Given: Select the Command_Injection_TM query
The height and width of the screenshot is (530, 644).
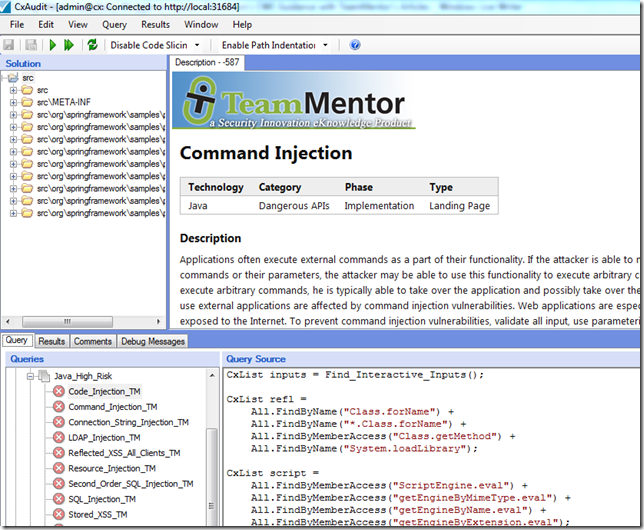Looking at the screenshot, I should pos(113,407).
